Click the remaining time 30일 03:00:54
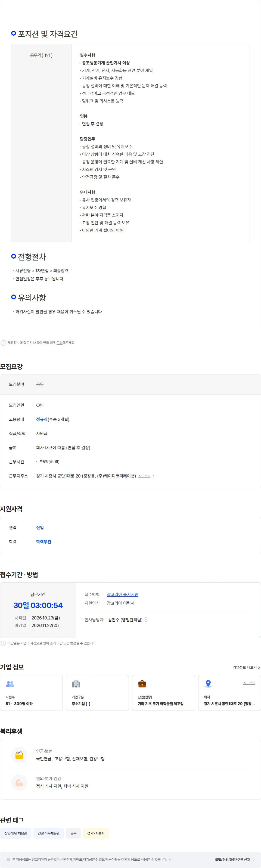261x868 pixels. 38,605
